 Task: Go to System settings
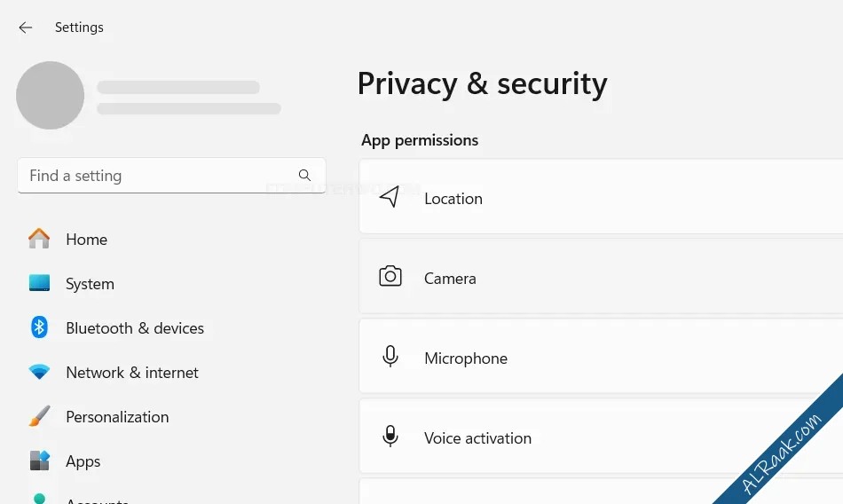(x=90, y=284)
